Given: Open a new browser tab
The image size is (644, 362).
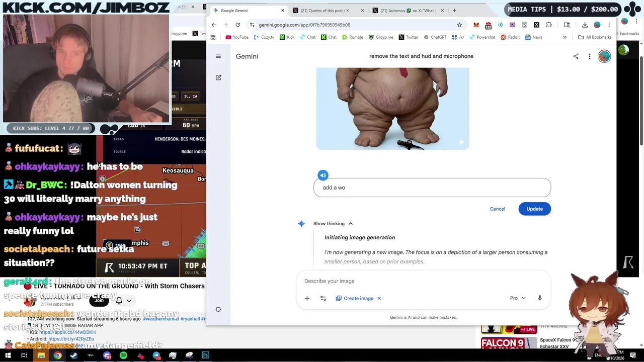Looking at the screenshot, I should coord(454,11).
